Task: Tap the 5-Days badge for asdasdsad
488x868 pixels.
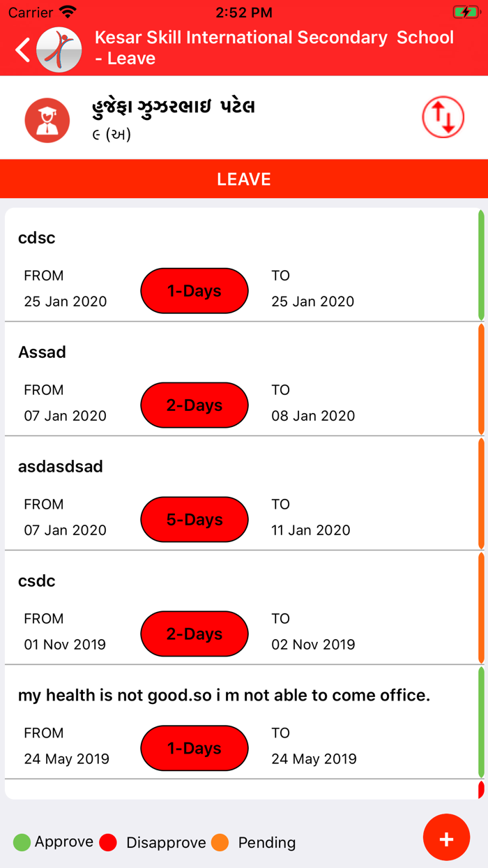Action: [x=195, y=520]
